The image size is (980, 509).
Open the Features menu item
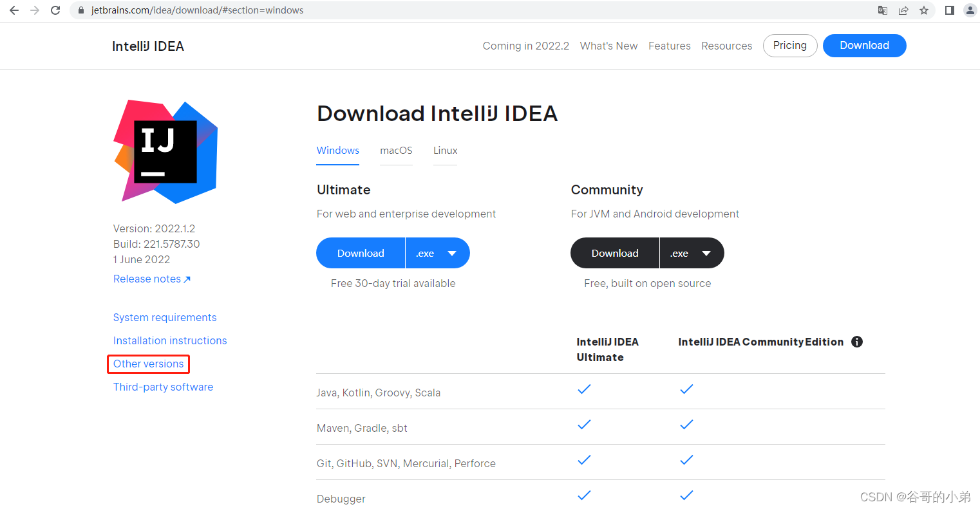(x=670, y=46)
